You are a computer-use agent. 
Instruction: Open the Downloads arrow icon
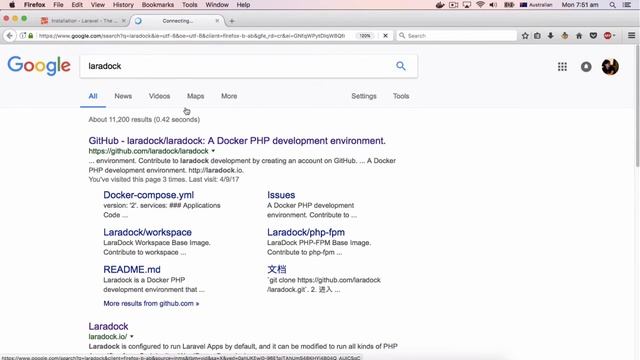tap(551, 36)
